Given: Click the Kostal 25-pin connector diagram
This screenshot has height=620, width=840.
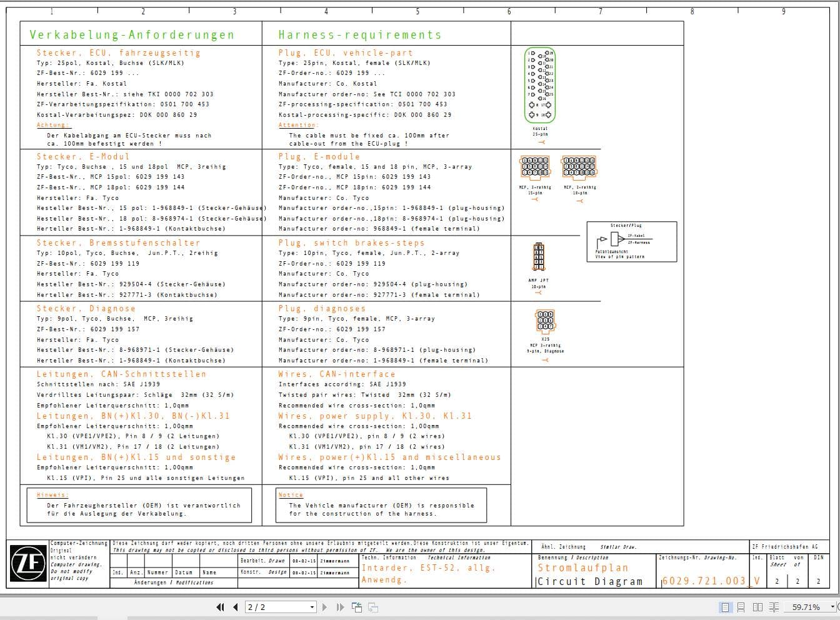Looking at the screenshot, I should (x=540, y=85).
